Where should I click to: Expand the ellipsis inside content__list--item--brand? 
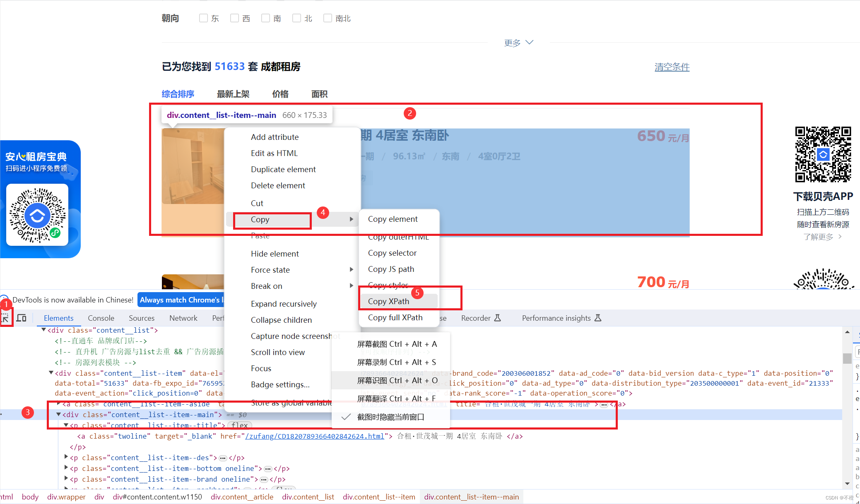tap(264, 479)
